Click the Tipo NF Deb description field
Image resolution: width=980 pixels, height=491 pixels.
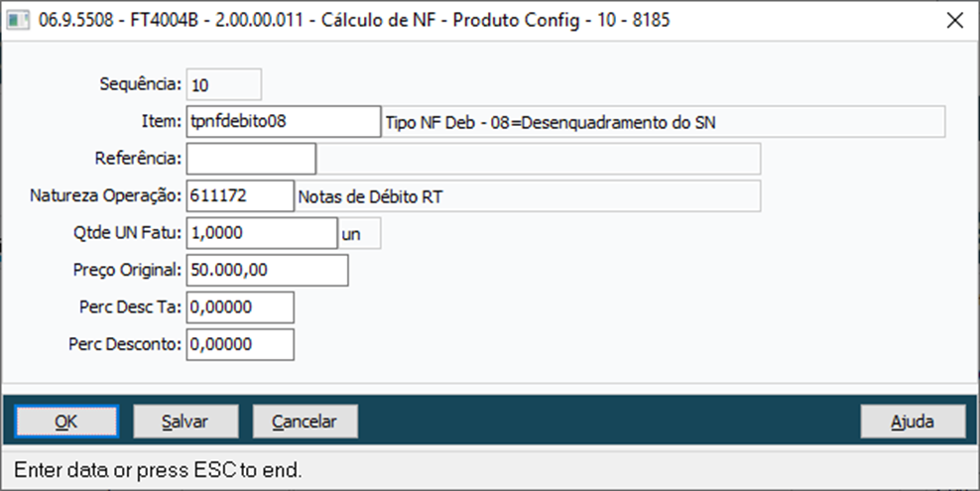coord(663,122)
